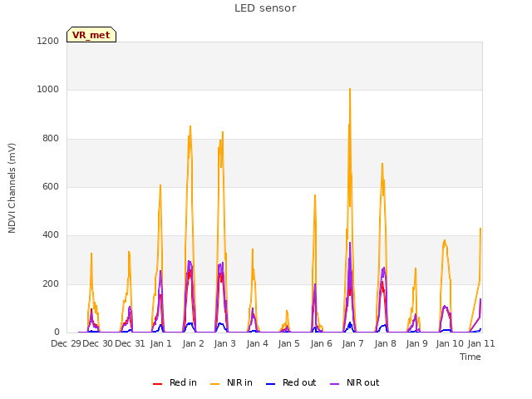
Task: Click the Time axis label
Action: coord(470,357)
